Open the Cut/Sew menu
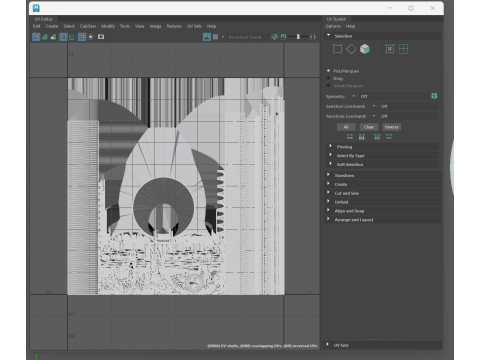 [x=88, y=26]
